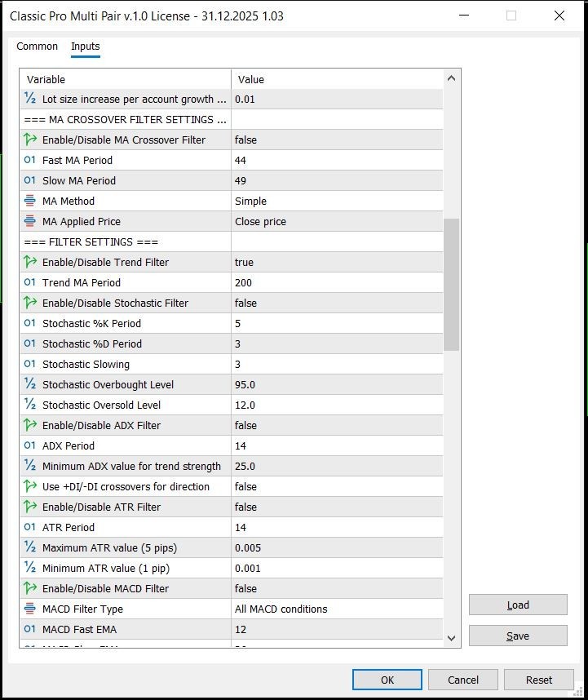
Task: Select the === FILTER SETTINGS === row
Action: (232, 241)
